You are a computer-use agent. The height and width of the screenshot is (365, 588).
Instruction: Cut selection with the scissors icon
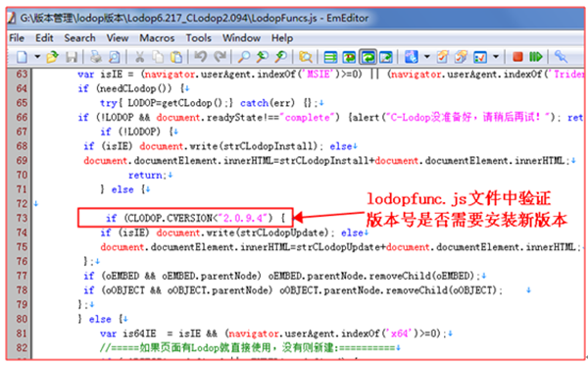pos(139,57)
